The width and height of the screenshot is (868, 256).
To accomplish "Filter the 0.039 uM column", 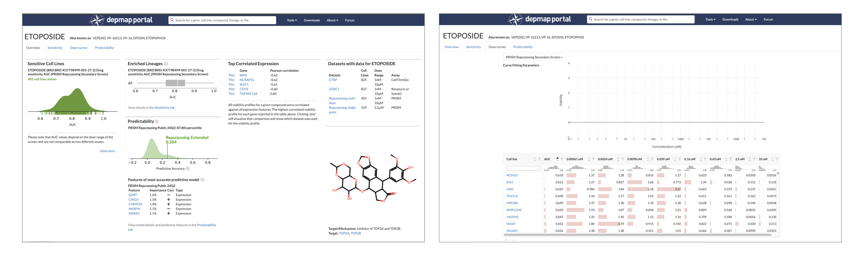I will click(679, 159).
